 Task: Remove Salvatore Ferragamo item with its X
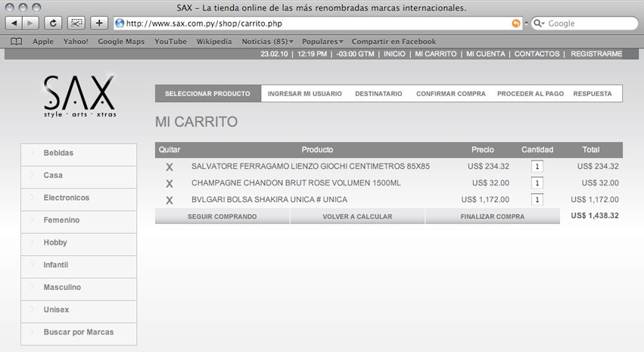coord(170,167)
